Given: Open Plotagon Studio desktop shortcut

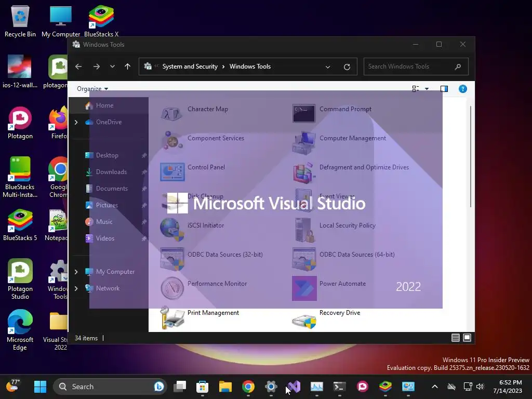Looking at the screenshot, I should pyautogui.click(x=20, y=279).
